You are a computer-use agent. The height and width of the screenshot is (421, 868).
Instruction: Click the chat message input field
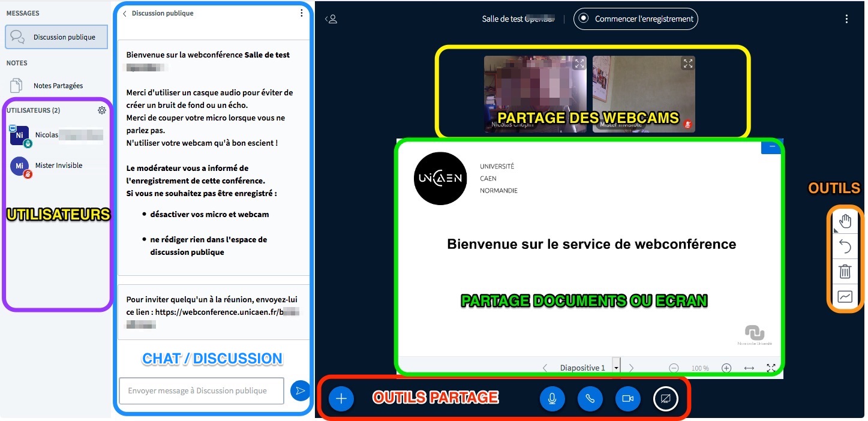pos(202,391)
